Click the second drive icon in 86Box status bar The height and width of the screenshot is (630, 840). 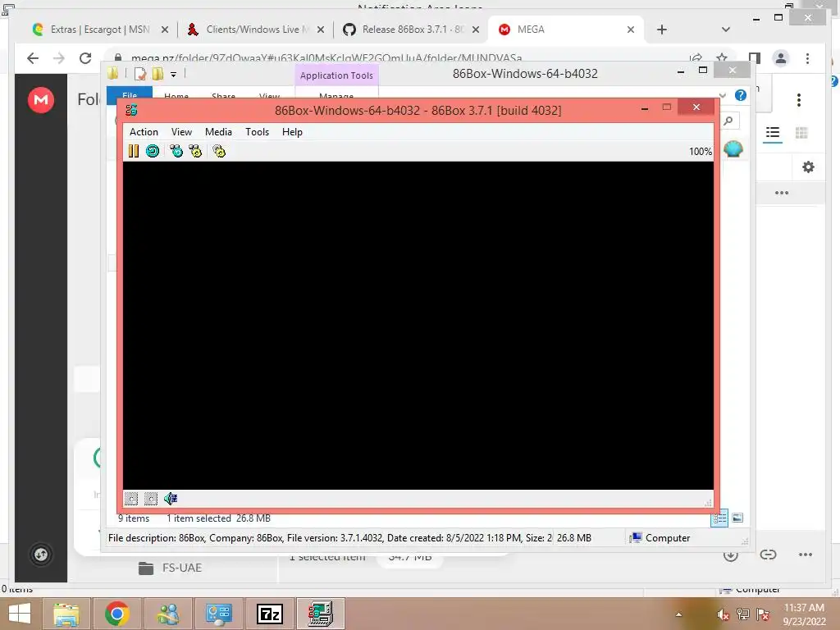click(x=151, y=499)
